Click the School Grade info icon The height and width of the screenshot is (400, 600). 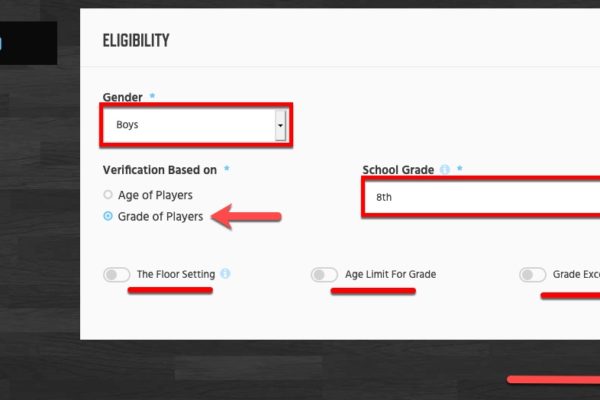445,169
